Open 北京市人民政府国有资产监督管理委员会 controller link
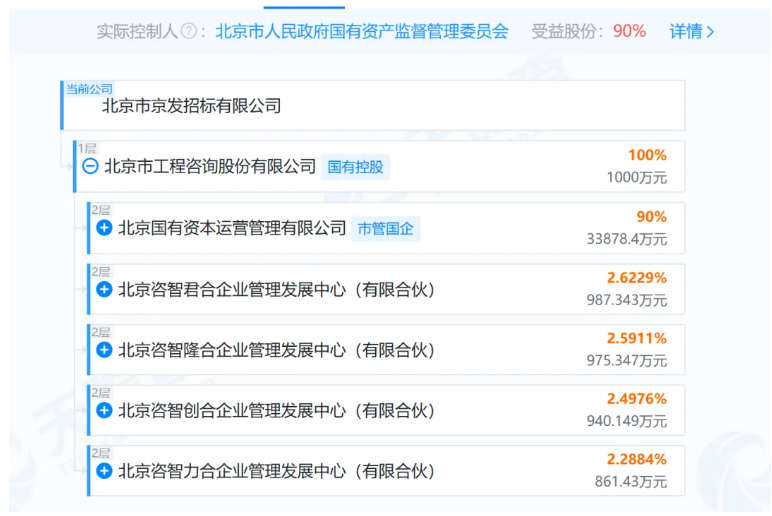Image resolution: width=772 pixels, height=516 pixels. [x=362, y=32]
